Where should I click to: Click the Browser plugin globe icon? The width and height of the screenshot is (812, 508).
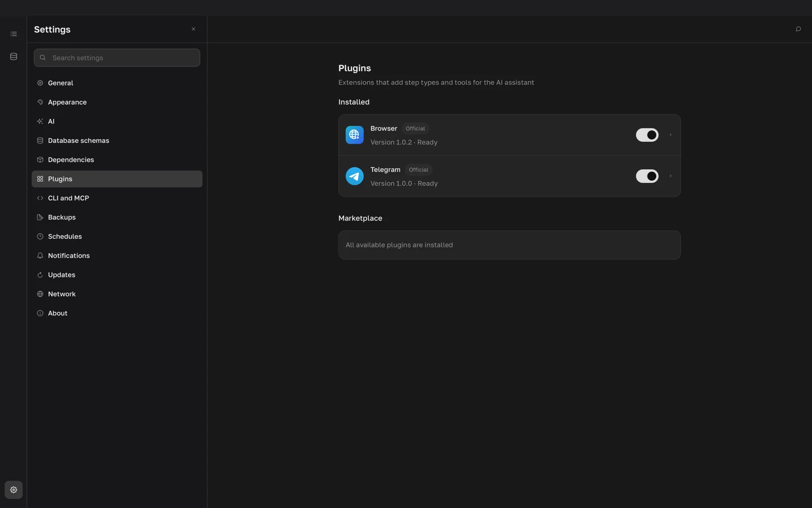click(x=355, y=135)
